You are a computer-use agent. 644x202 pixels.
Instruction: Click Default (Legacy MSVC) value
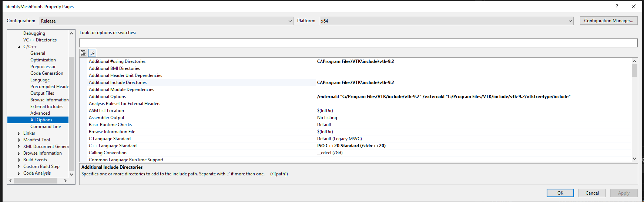coord(339,139)
